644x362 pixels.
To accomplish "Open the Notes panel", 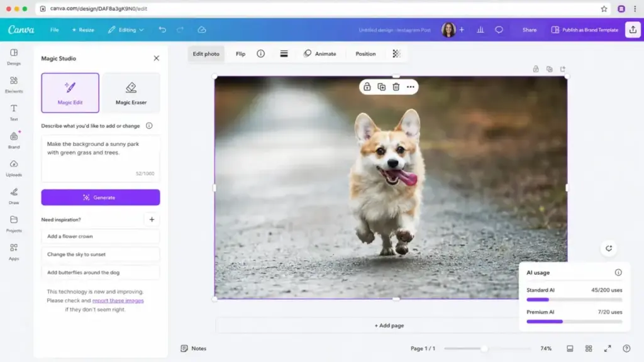I will pos(194,348).
